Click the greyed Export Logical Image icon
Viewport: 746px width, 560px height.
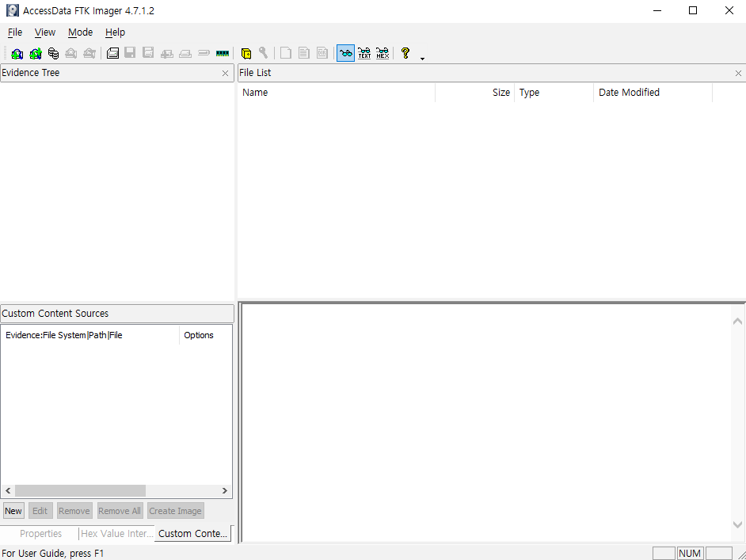pos(148,53)
